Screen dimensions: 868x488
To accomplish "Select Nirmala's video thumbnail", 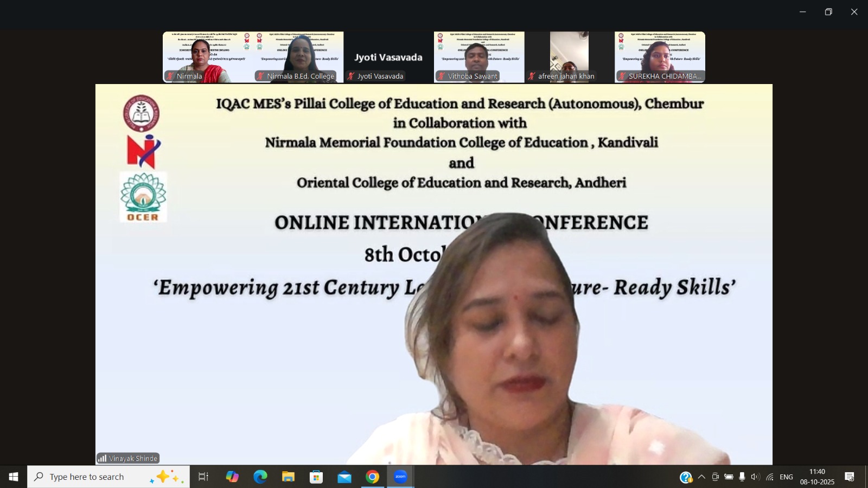I will (x=208, y=56).
